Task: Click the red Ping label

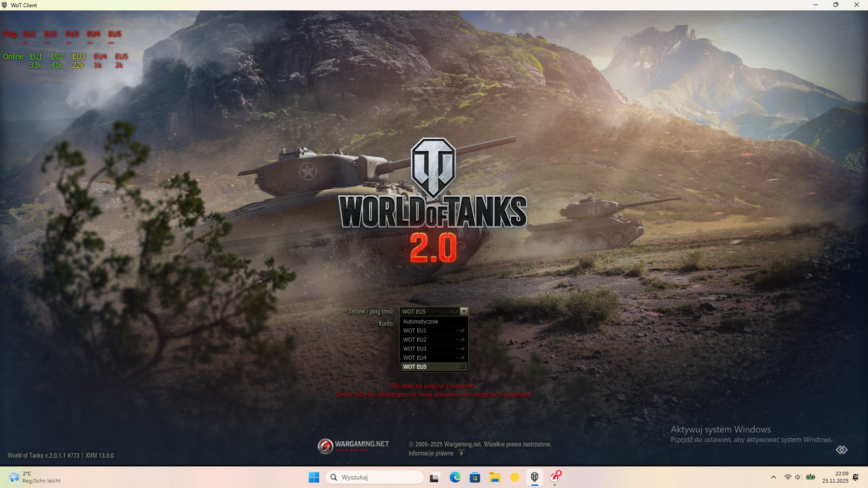Action: coord(10,34)
